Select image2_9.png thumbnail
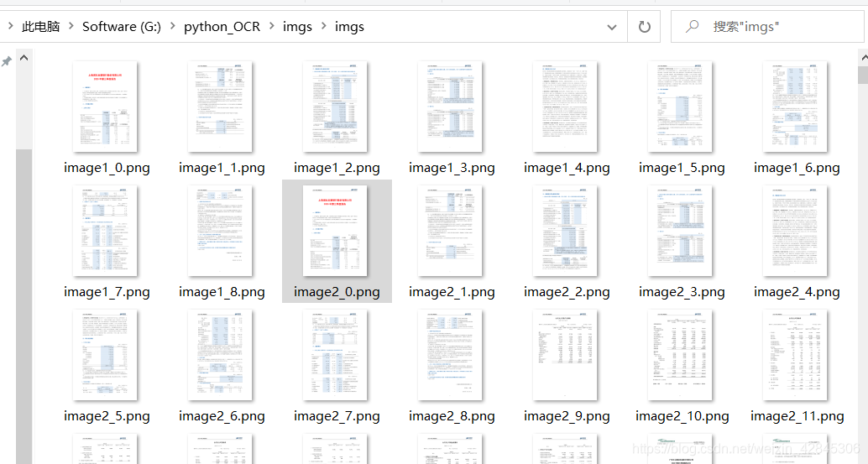This screenshot has height=464, width=868. 565,355
